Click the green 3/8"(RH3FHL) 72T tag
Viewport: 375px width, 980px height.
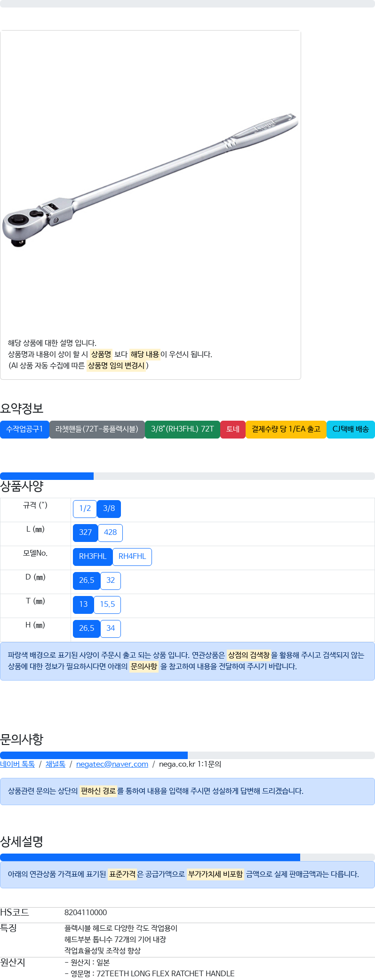[182, 429]
